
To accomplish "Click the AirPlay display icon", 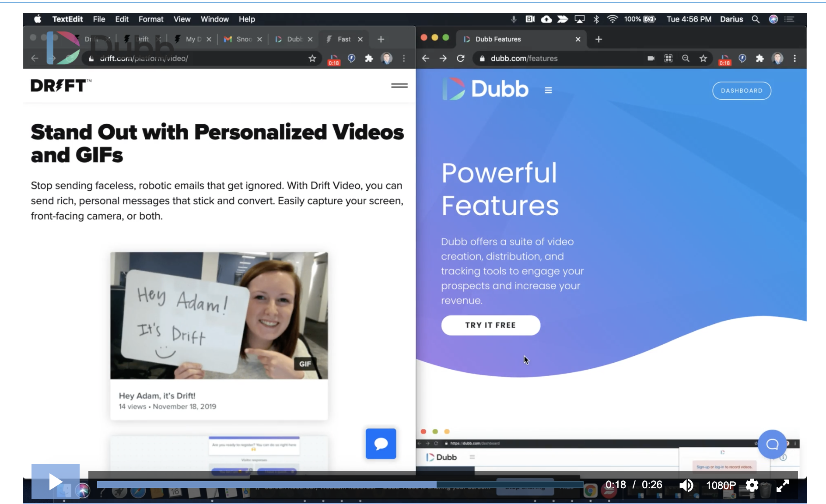I will pos(580,19).
